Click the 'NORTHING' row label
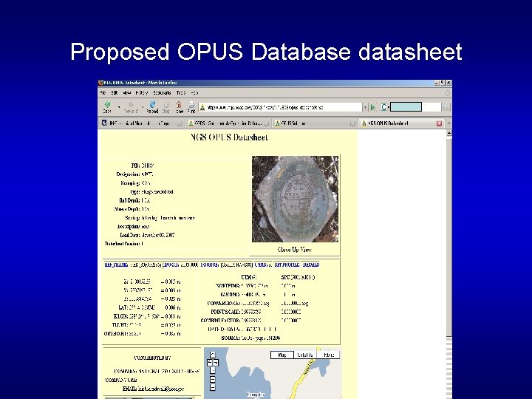The image size is (532, 399). [228, 286]
